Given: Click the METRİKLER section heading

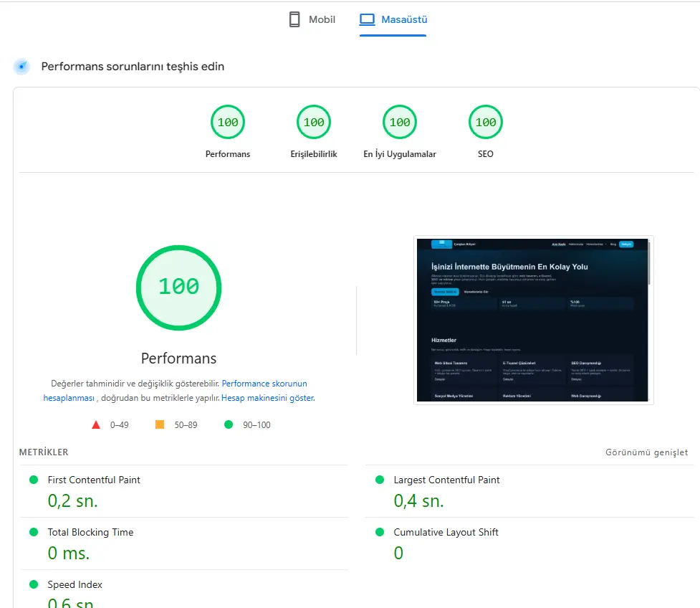Looking at the screenshot, I should coord(44,452).
